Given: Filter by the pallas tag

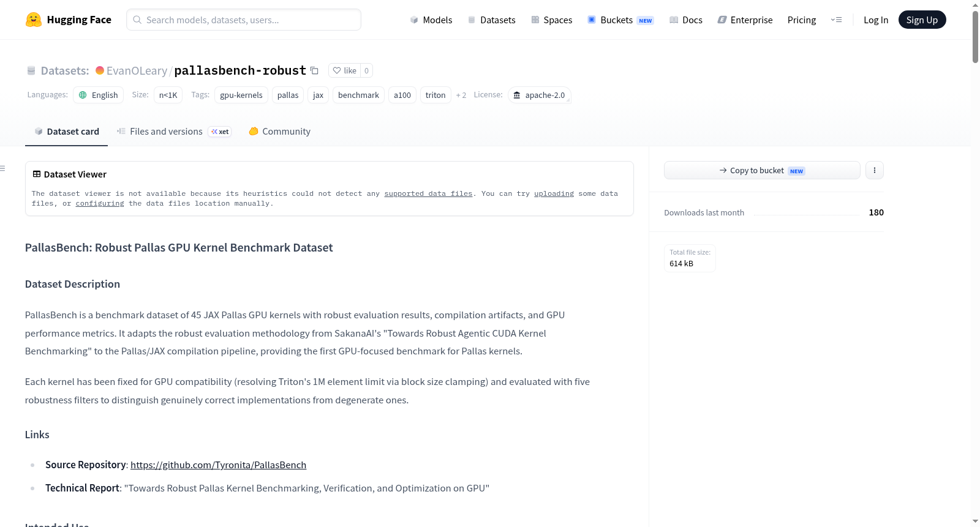Looking at the screenshot, I should point(288,95).
